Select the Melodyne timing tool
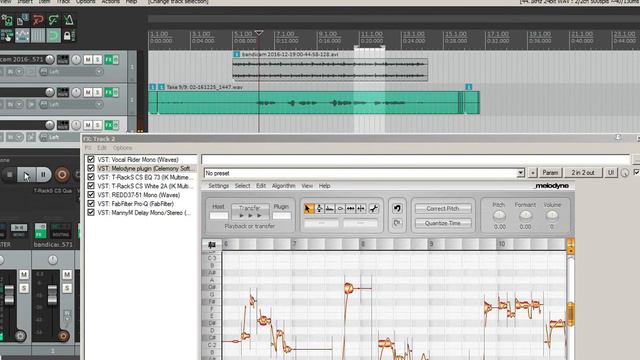The height and width of the screenshot is (360, 640). (x=351, y=209)
